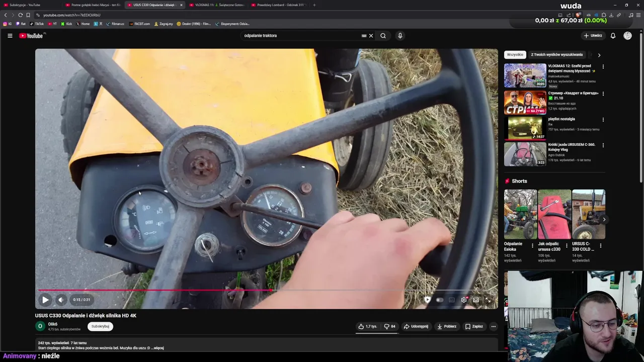This screenshot has height=362, width=644.
Task: Open the account avatar menu
Action: pos(627,36)
